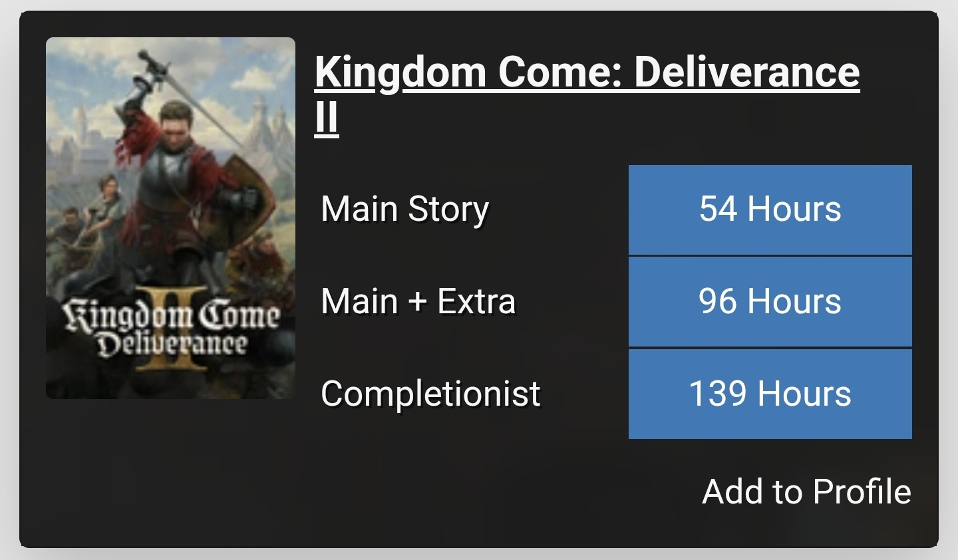This screenshot has width=958, height=560.
Task: Click the Completionist label
Action: click(430, 394)
